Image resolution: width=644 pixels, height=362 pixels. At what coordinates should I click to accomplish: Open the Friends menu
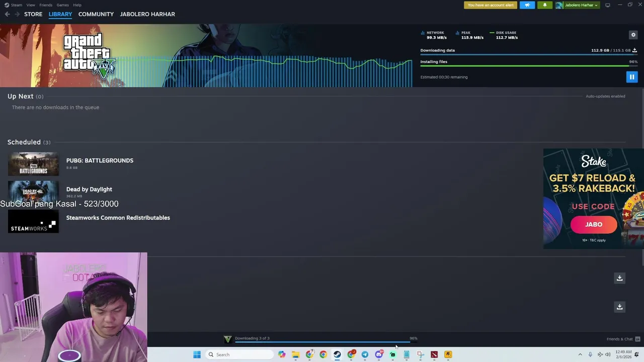tap(46, 5)
